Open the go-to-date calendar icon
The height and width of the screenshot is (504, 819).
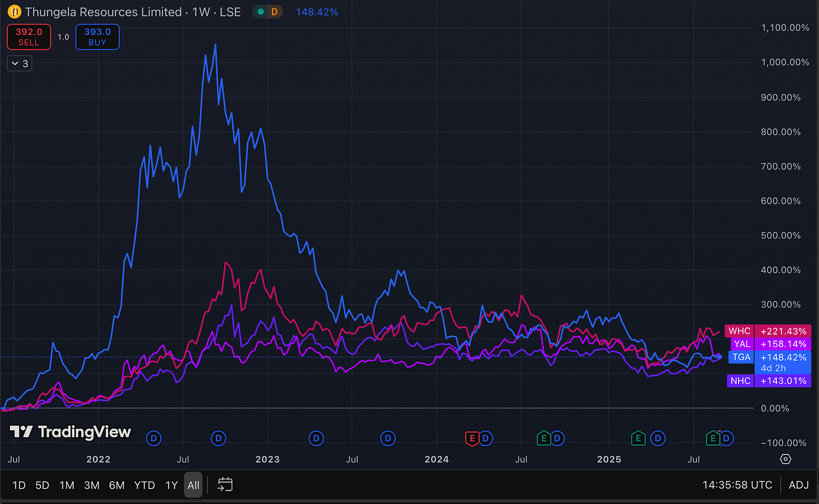pyautogui.click(x=225, y=484)
